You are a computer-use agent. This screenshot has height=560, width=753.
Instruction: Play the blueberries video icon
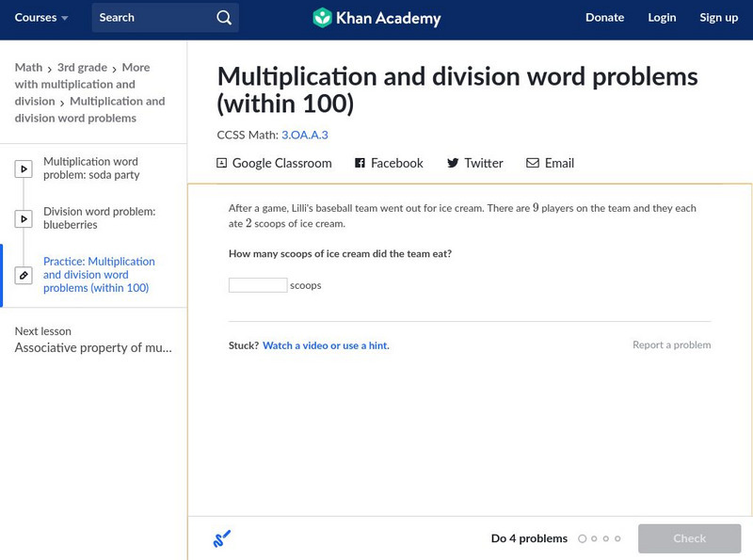click(x=24, y=219)
